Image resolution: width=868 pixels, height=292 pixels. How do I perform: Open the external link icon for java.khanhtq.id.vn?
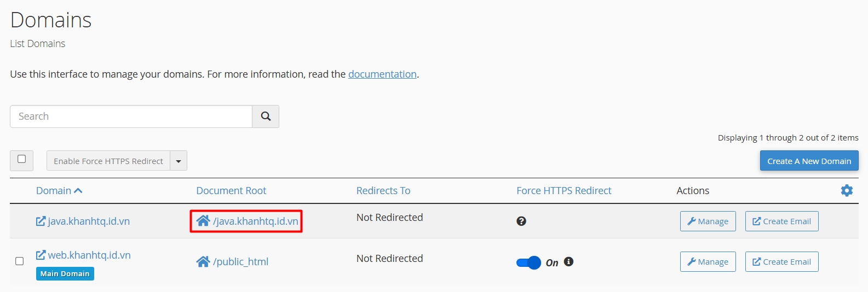coord(41,221)
